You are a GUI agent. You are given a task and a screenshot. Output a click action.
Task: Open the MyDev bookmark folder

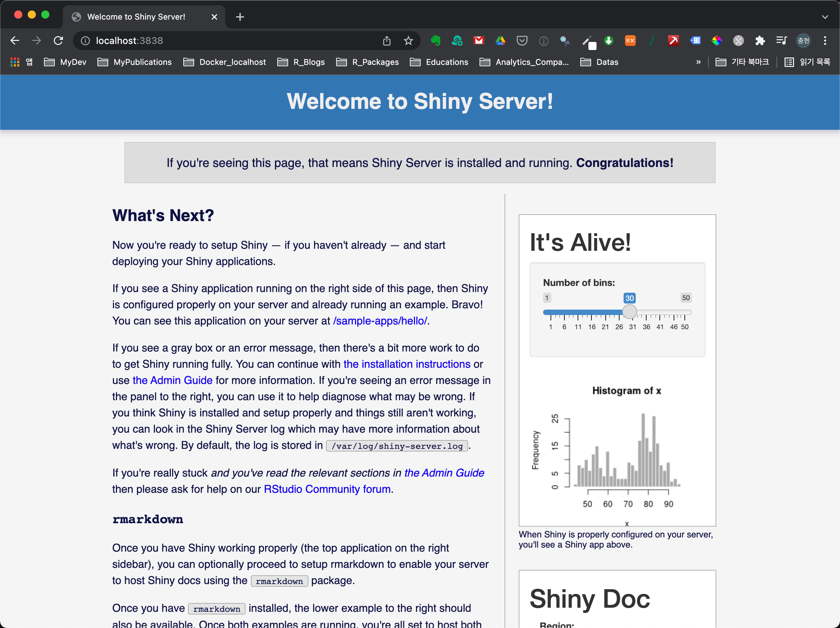tap(65, 62)
